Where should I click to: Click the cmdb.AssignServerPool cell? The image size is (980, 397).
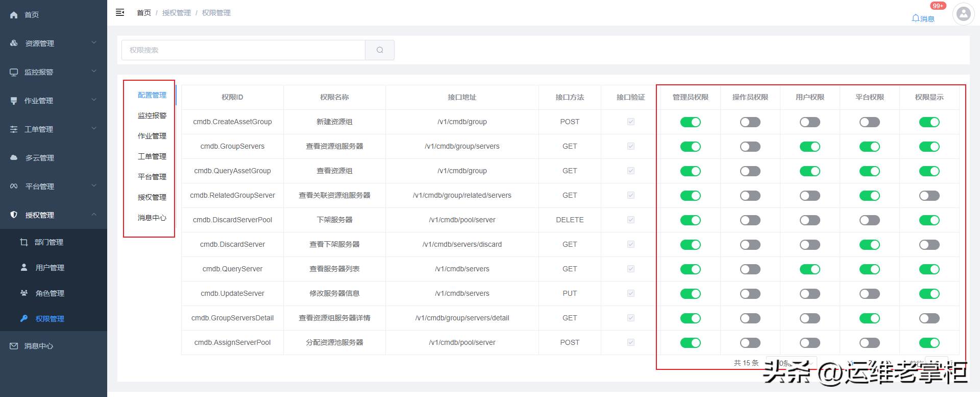[232, 342]
